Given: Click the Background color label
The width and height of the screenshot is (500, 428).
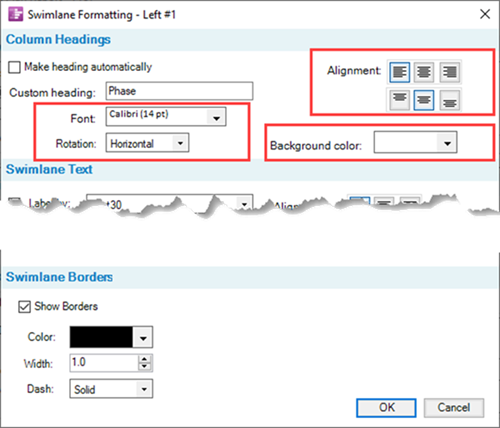Looking at the screenshot, I should (x=316, y=146).
